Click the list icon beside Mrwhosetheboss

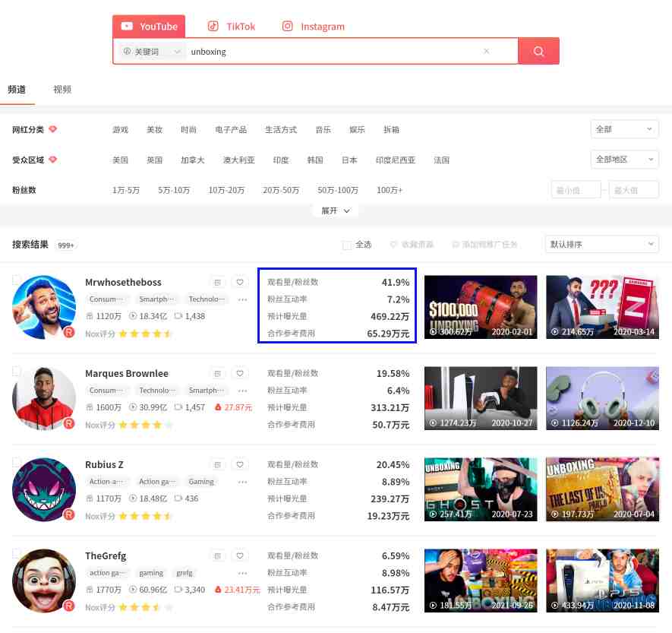click(217, 282)
